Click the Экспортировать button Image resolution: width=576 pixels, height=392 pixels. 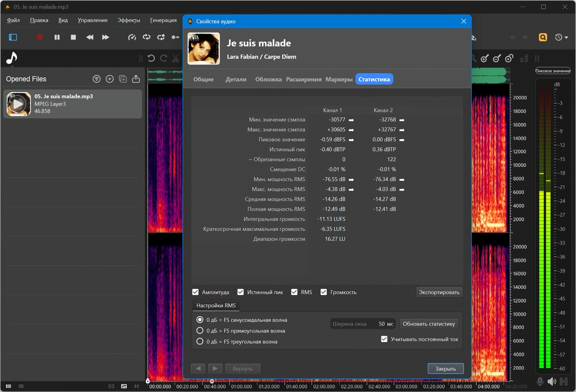439,292
